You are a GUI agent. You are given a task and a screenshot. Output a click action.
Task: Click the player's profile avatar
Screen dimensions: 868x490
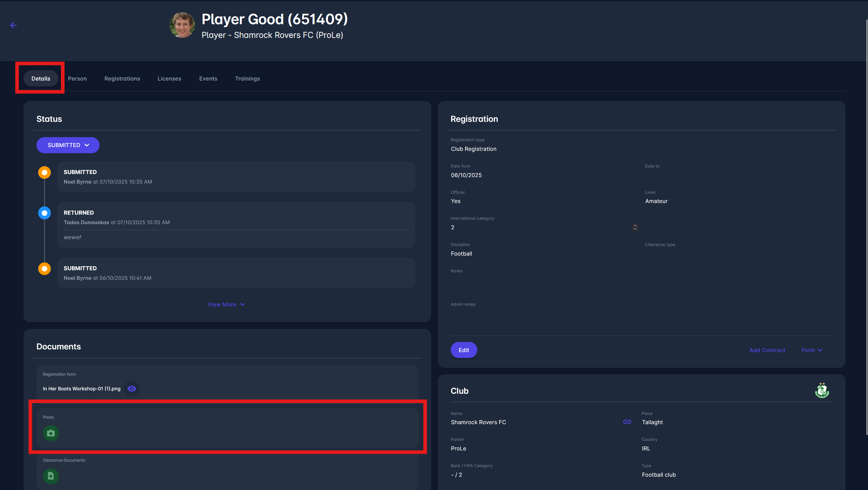pos(182,25)
